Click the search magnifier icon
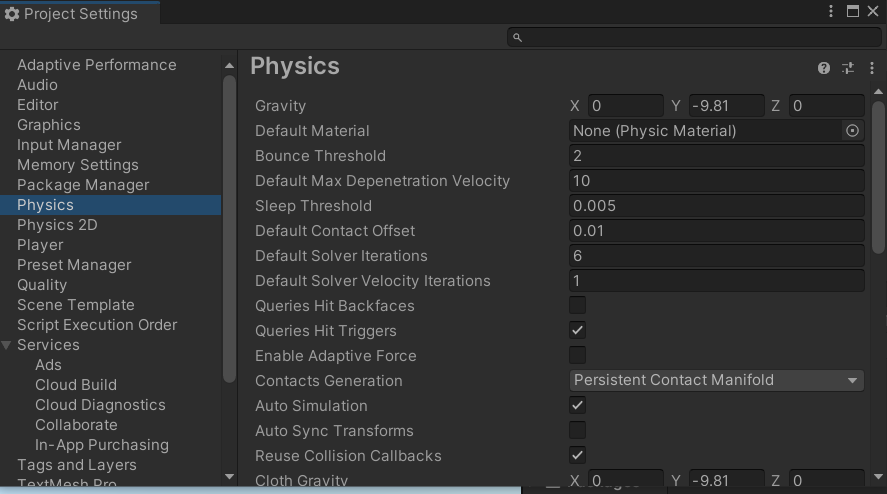Viewport: 887px width, 494px height. 517,37
